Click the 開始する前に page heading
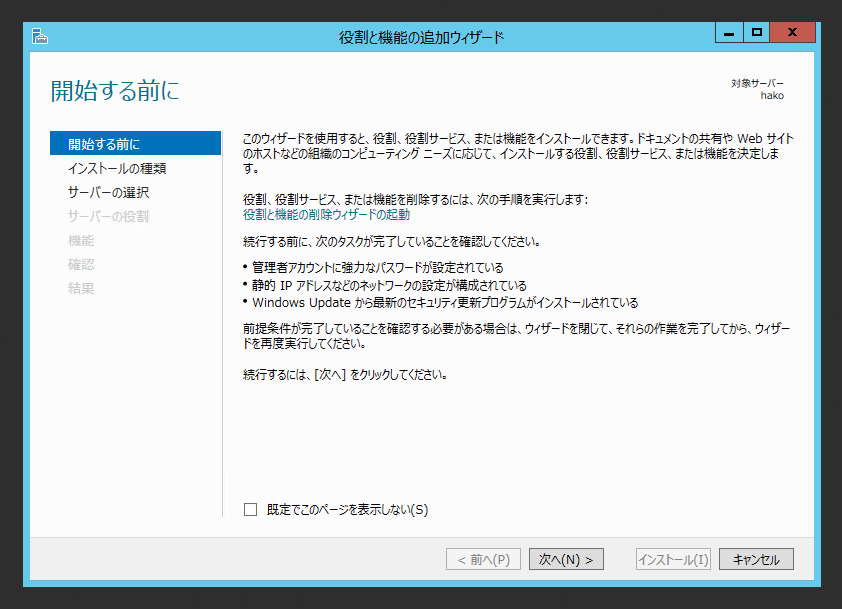The width and height of the screenshot is (842, 609). [115, 90]
